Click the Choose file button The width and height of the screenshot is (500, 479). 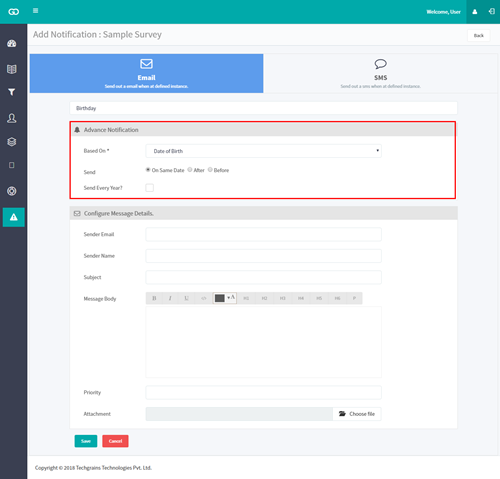tap(357, 414)
